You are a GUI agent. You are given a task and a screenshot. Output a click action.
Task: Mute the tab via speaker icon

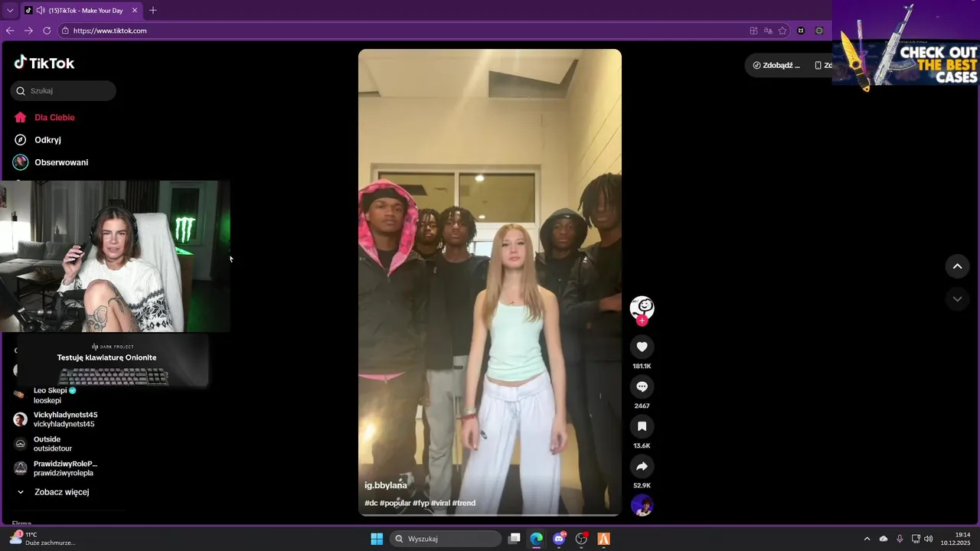point(41,11)
